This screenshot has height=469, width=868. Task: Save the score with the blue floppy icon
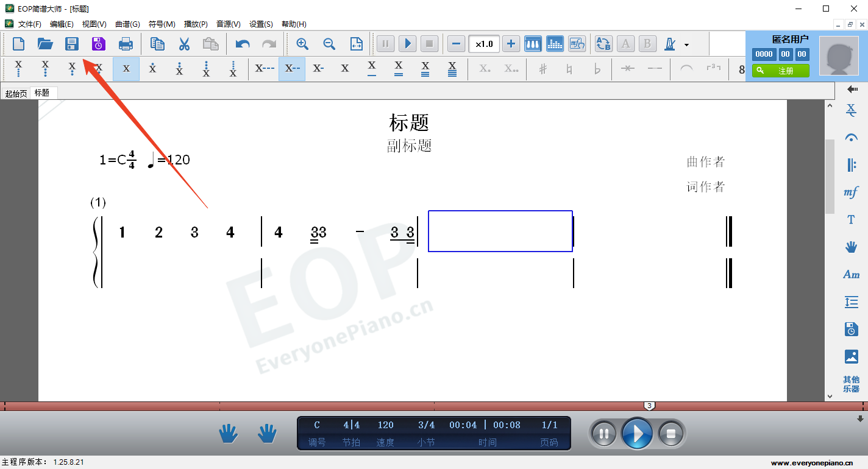(x=72, y=44)
